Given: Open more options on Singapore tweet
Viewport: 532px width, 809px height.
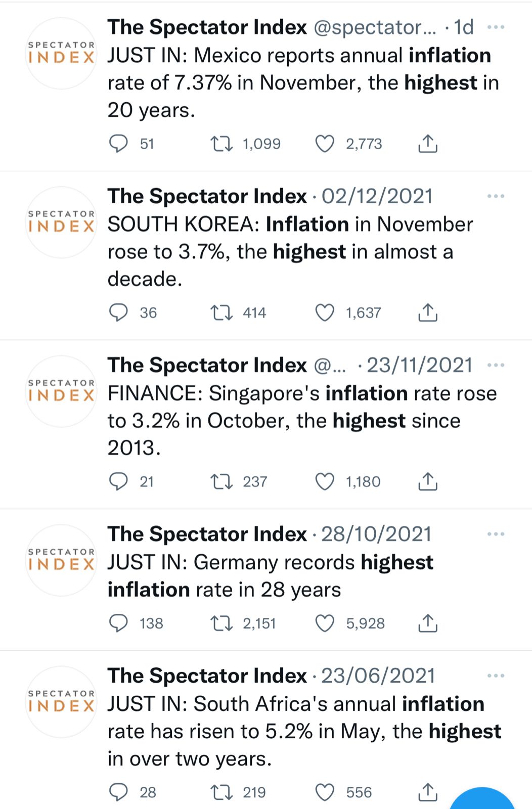Looking at the screenshot, I should coord(496,365).
